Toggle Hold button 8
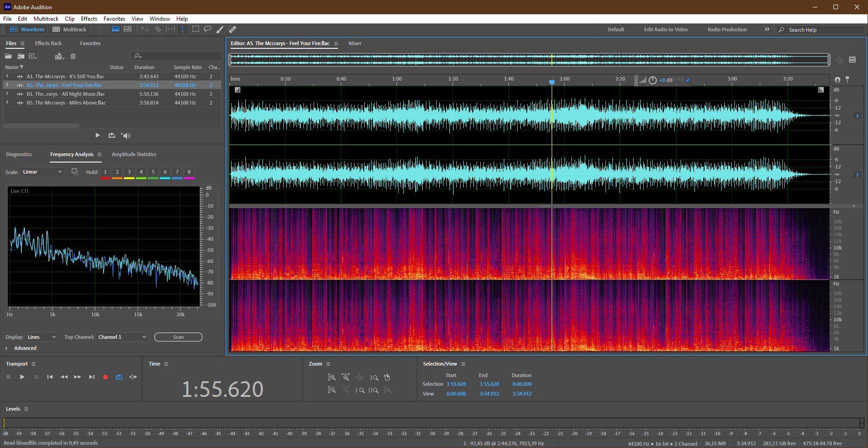The width and height of the screenshot is (868, 448). tap(189, 172)
